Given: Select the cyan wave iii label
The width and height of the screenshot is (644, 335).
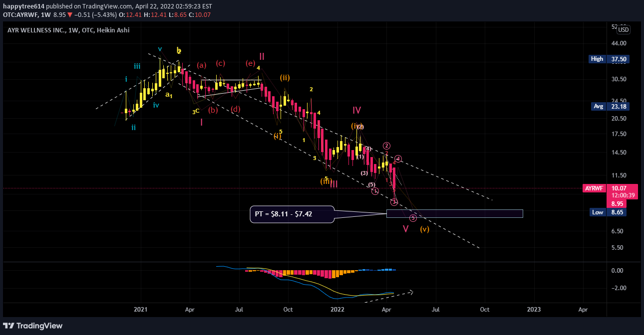Looking at the screenshot, I should pyautogui.click(x=137, y=66).
